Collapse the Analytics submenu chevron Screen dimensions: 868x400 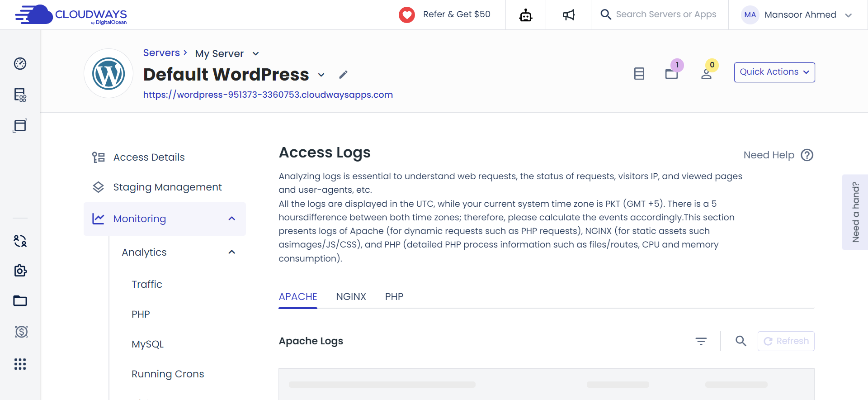coord(232,252)
